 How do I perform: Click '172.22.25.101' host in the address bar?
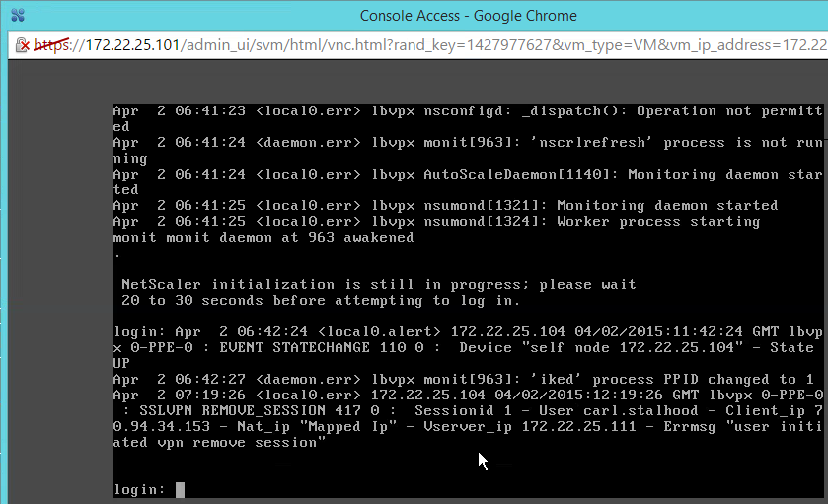tap(132, 45)
